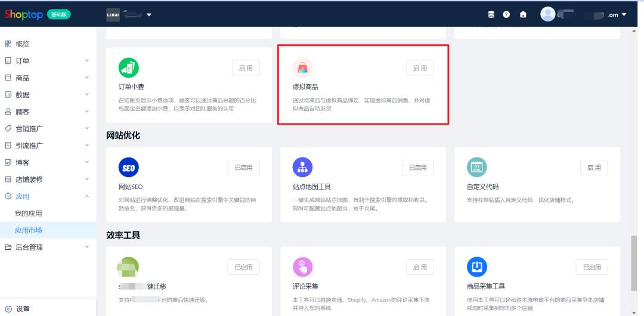Image resolution: width=644 pixels, height=316 pixels.
Task: Click 已启用 on 站点地图工具 card
Action: pyautogui.click(x=417, y=168)
